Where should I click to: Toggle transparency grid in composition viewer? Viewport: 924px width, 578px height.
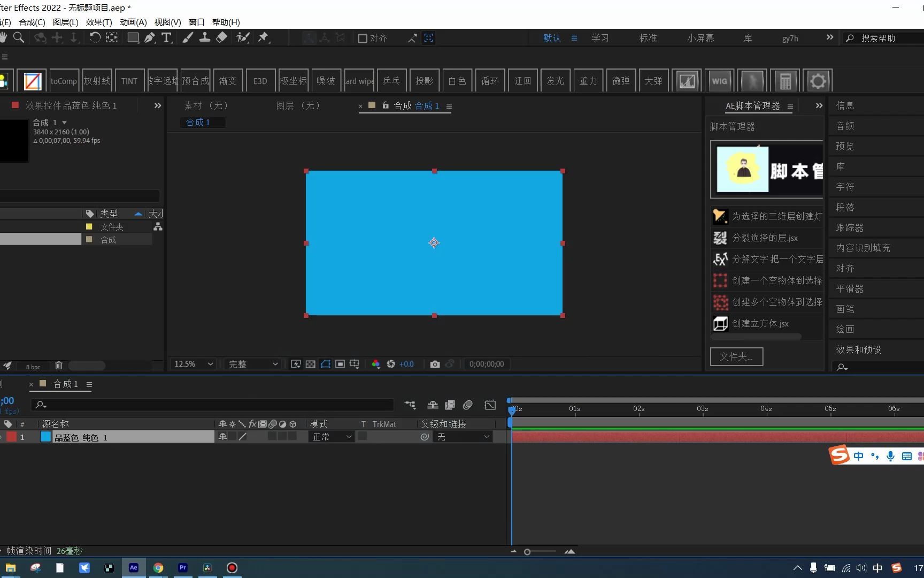click(311, 364)
